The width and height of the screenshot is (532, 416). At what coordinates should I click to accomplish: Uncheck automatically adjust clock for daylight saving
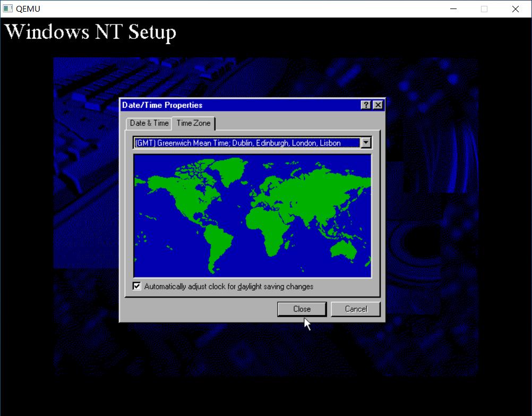136,286
